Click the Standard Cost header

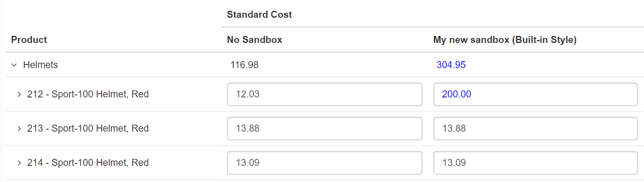tap(259, 14)
